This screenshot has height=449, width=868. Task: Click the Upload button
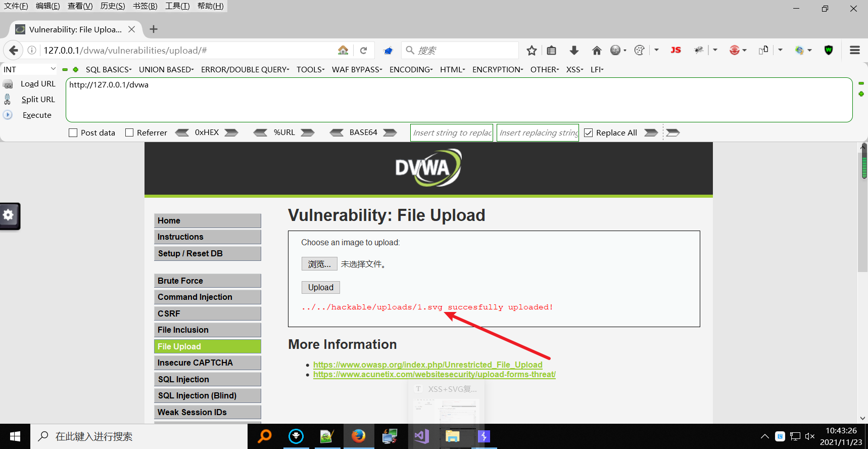coord(321,287)
